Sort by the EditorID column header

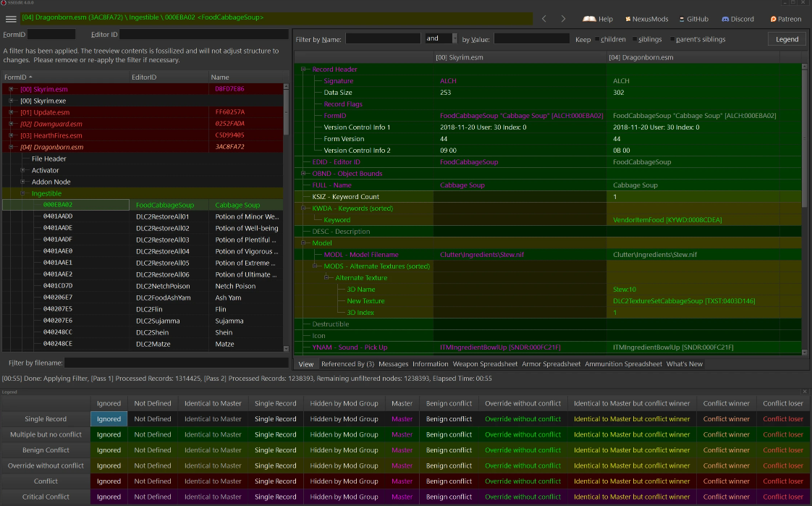[169, 77]
